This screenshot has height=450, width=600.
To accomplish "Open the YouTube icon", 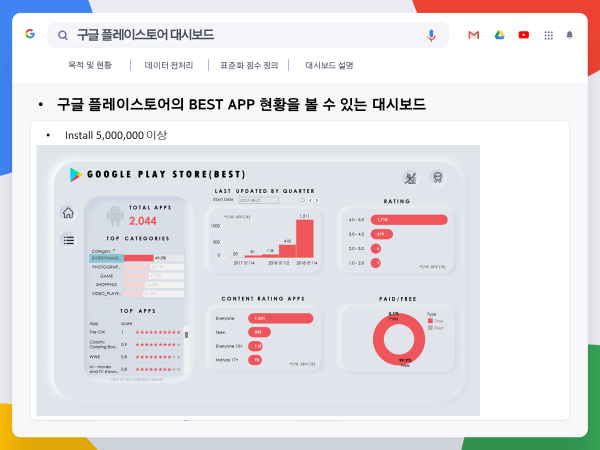I will (523, 35).
